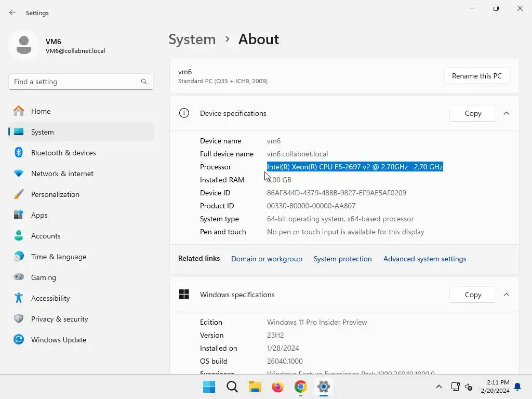
Task: Copy the Device specifications
Action: (473, 113)
